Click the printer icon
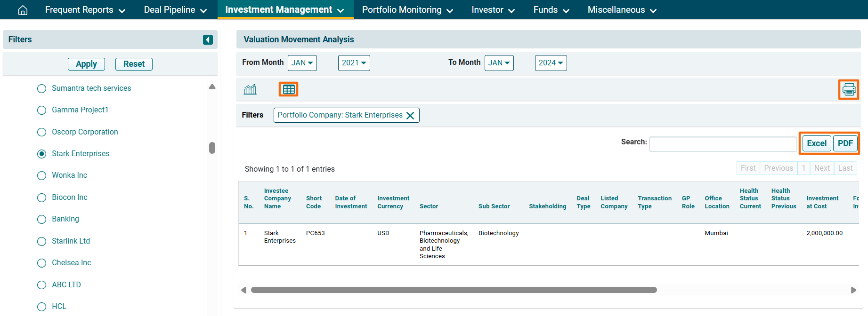This screenshot has width=868, height=316. 849,89
